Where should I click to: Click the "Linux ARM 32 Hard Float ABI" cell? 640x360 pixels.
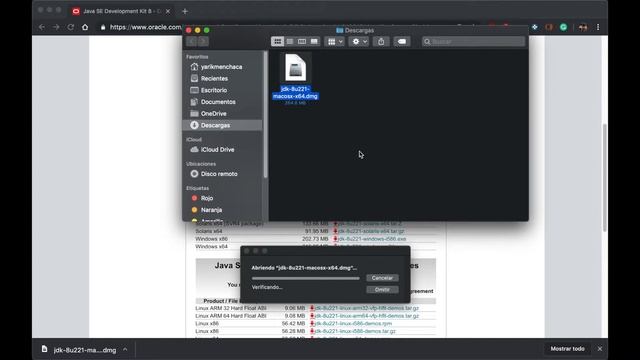pyautogui.click(x=231, y=308)
